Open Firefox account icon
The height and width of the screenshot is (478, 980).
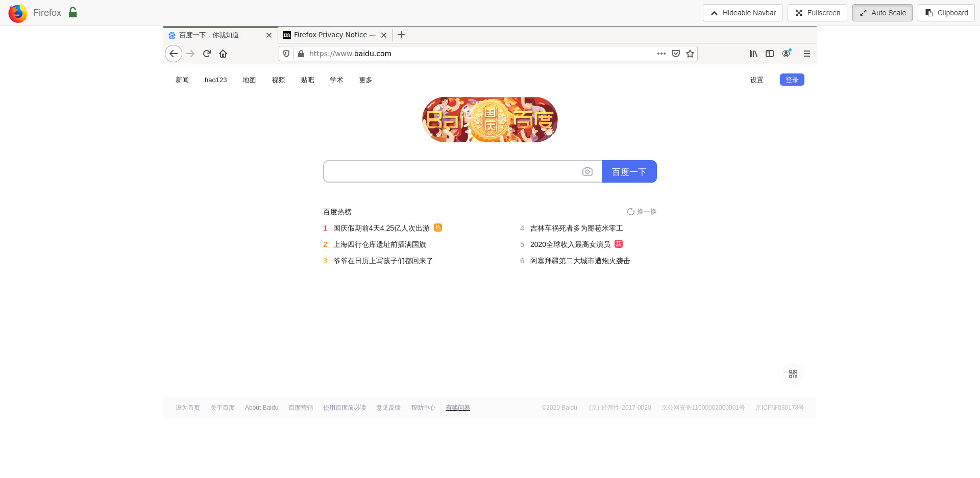(787, 53)
